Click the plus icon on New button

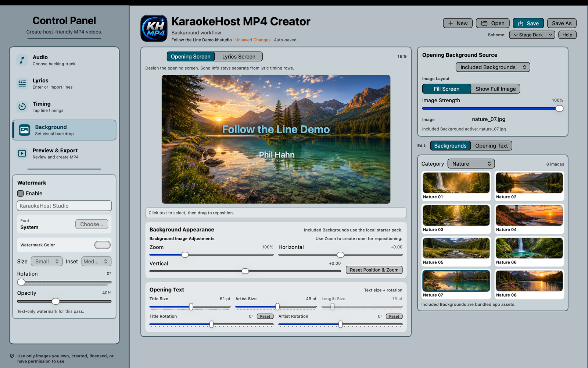451,23
